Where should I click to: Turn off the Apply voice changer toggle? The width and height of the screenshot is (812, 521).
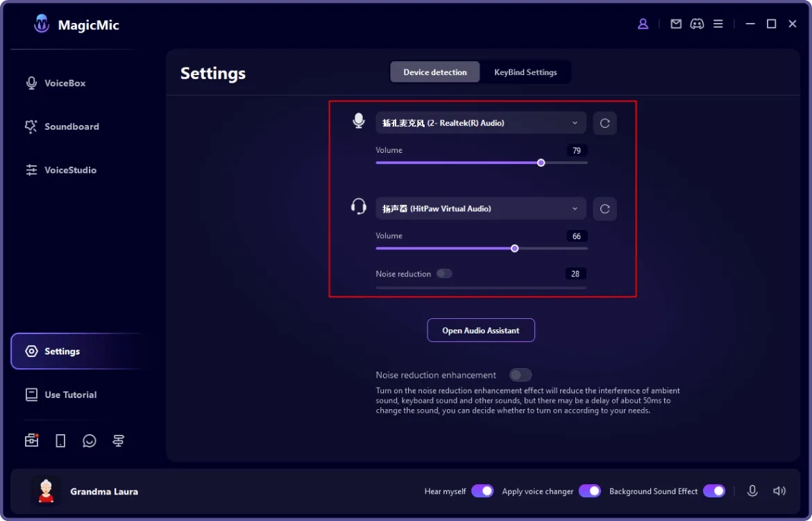(589, 491)
